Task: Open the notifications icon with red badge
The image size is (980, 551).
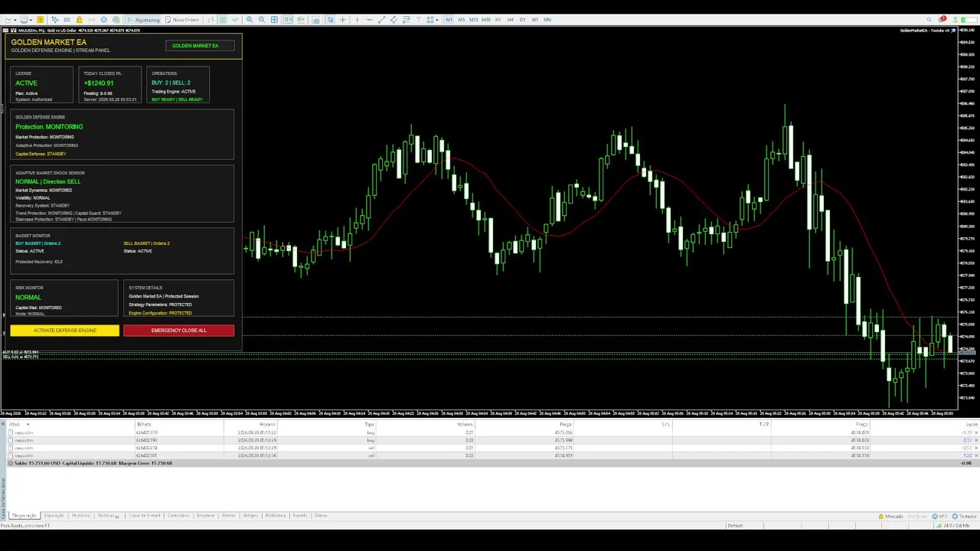Action: point(942,19)
